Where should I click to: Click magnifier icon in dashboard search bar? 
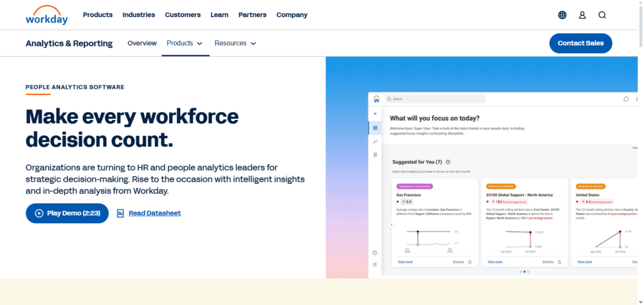(x=389, y=99)
